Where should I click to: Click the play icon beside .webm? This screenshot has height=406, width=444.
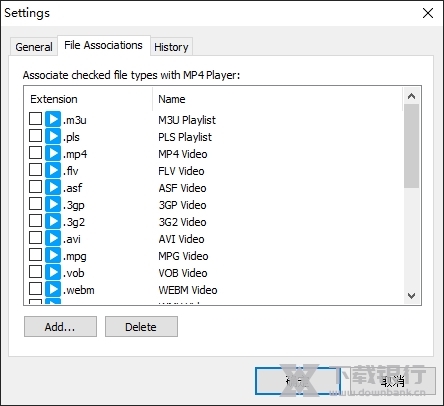click(53, 289)
